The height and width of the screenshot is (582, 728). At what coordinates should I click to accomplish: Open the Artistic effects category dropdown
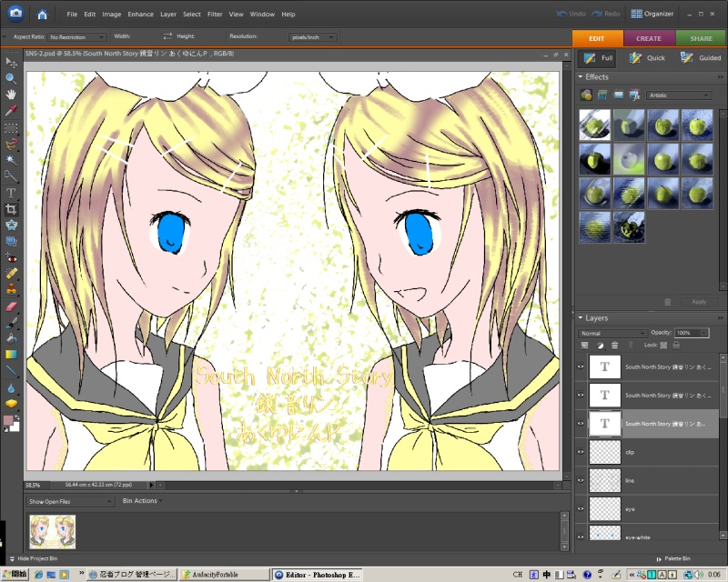(x=679, y=95)
